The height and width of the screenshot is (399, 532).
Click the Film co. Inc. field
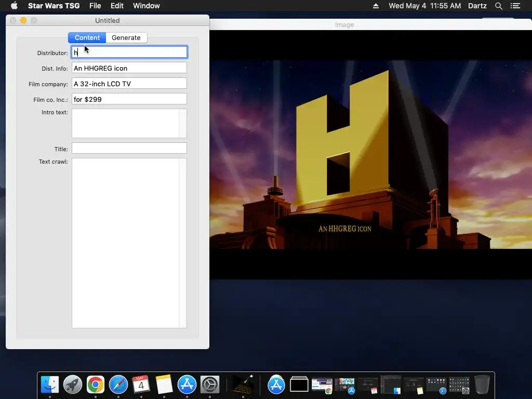click(x=129, y=99)
